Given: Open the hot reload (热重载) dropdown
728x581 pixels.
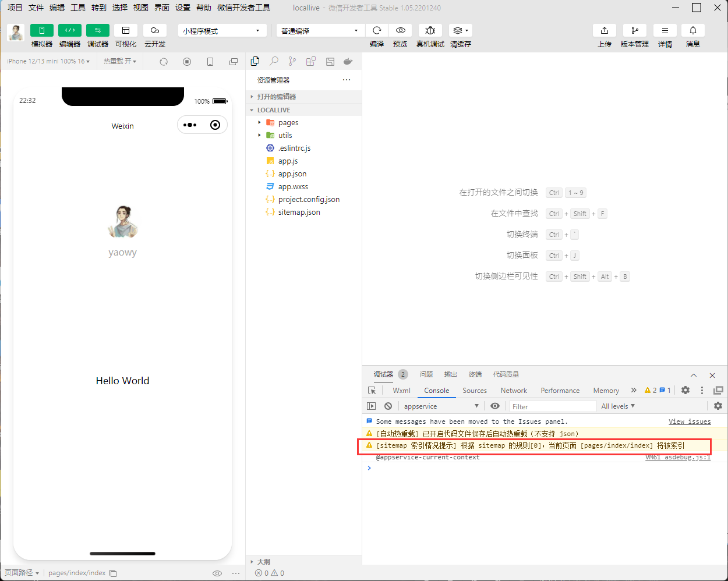Looking at the screenshot, I should pyautogui.click(x=120, y=61).
